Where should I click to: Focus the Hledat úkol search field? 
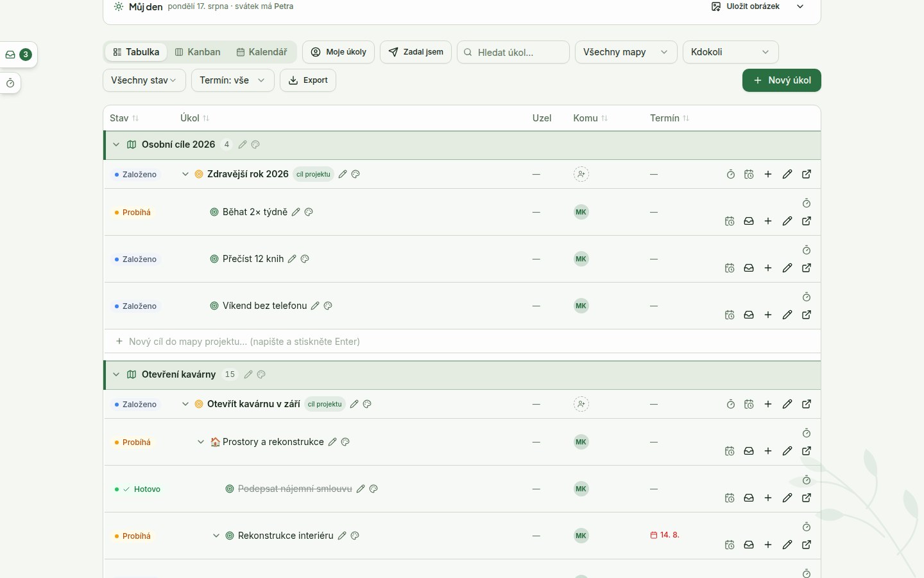[x=513, y=52]
